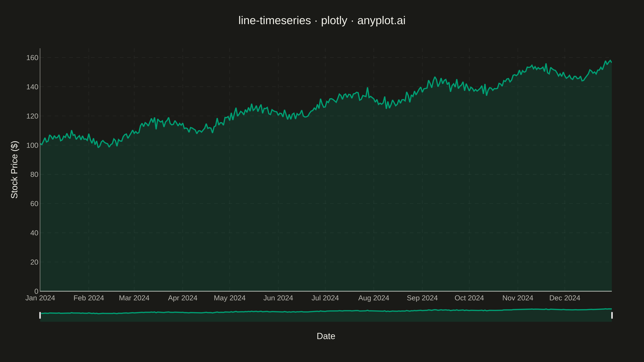Click the Jul 2024 tick label
Viewport: 644px width, 362px height.
coord(325,298)
